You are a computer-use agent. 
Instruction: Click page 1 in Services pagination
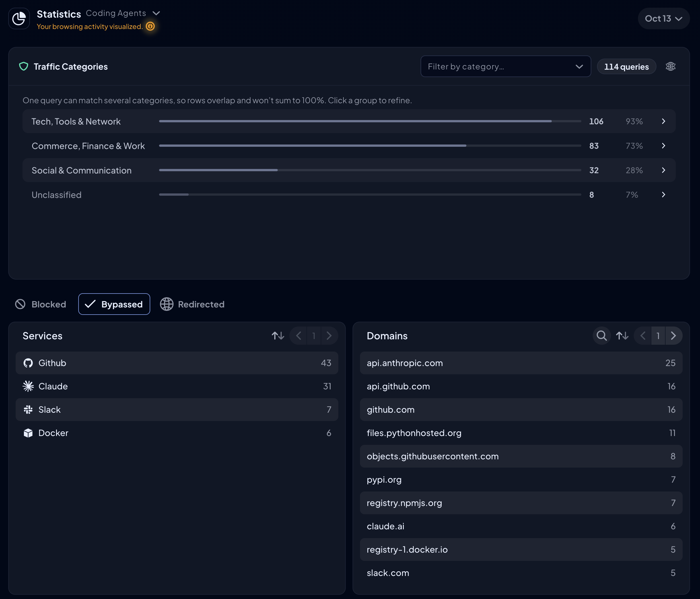coord(314,336)
